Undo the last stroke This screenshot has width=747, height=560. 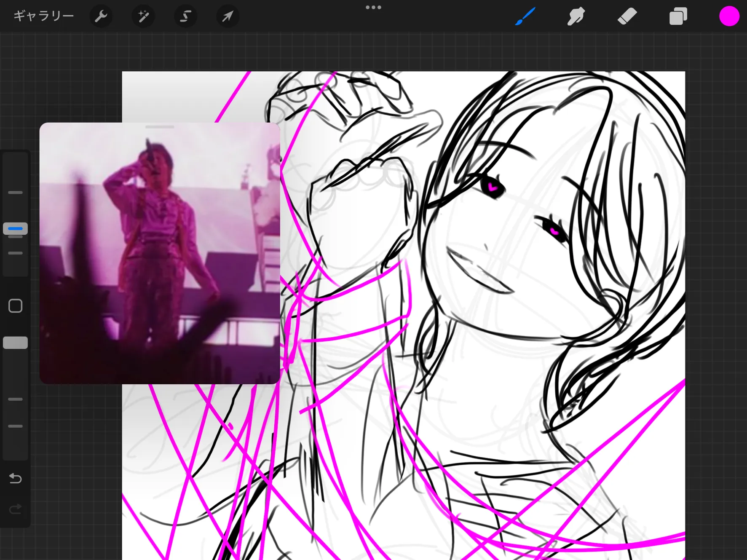15,478
